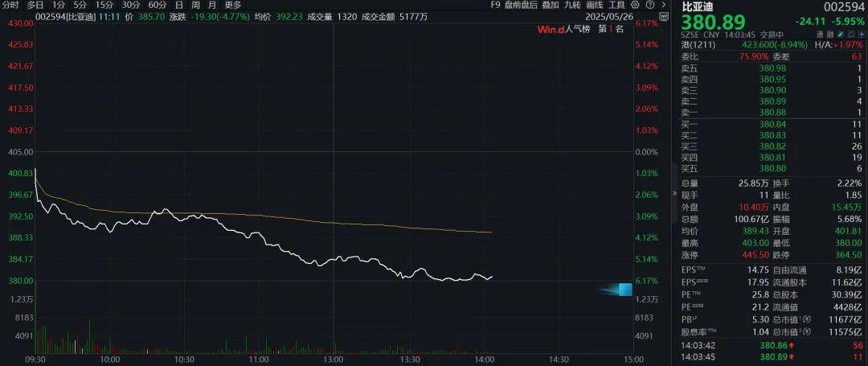Viewport: 868px width, 366px height.
Task: Click the right-arrow icon in chart toolbar
Action: tap(664, 5)
